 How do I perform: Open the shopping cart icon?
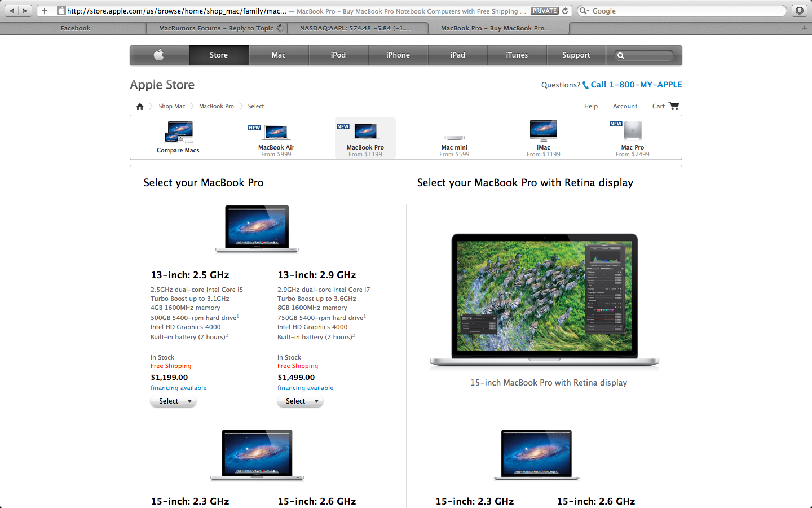[674, 106]
